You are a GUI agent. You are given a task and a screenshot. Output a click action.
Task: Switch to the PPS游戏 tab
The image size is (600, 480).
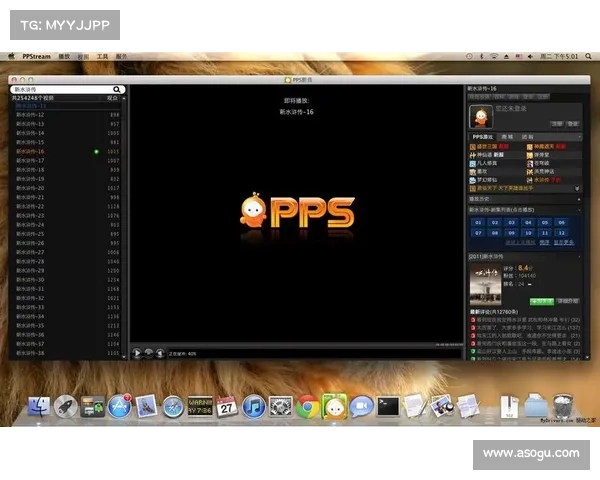(482, 137)
